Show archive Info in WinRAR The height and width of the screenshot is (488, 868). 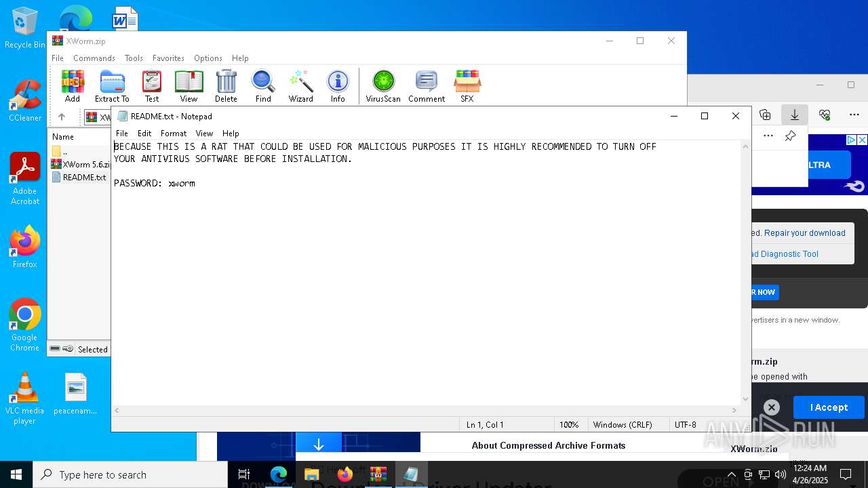pos(338,86)
